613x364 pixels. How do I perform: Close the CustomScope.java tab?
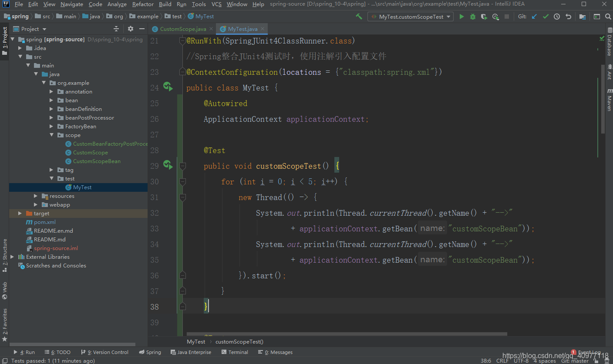click(x=211, y=29)
